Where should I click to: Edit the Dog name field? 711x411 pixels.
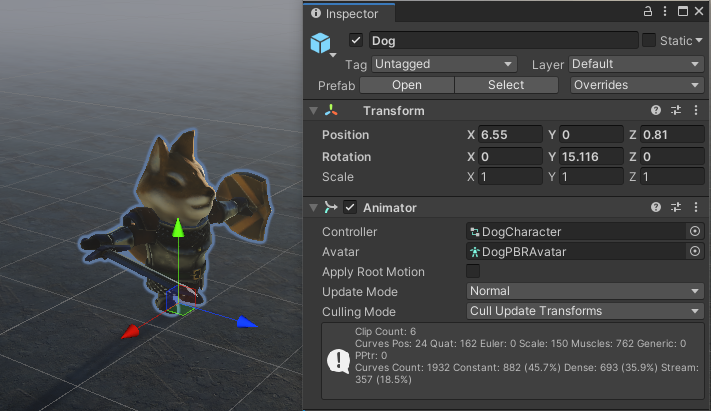click(x=503, y=40)
